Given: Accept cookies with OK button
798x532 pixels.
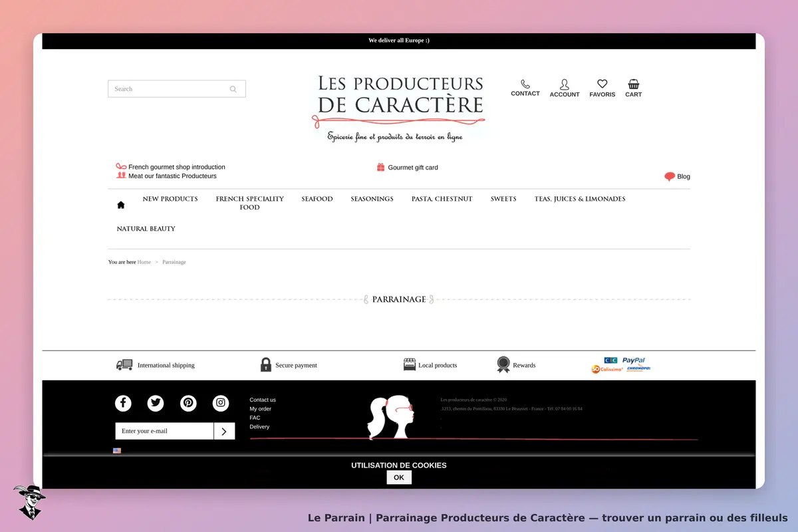Looking at the screenshot, I should [399, 477].
